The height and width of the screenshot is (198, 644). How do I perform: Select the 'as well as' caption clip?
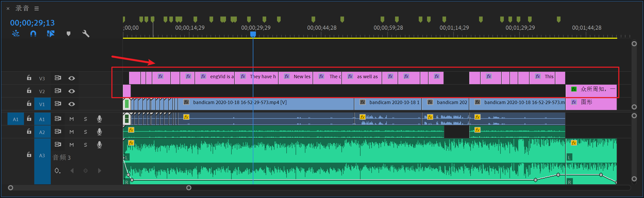362,78
